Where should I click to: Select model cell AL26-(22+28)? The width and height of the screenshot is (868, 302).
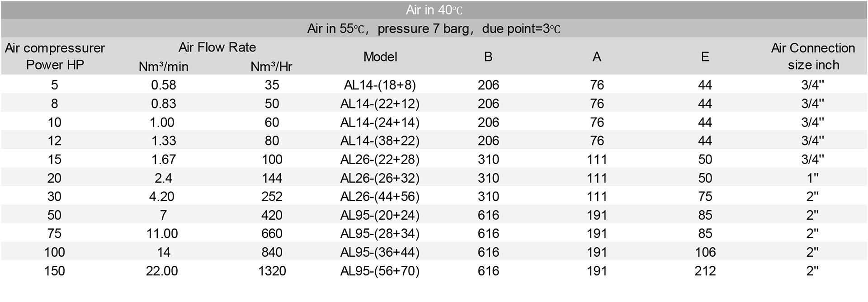(x=380, y=159)
